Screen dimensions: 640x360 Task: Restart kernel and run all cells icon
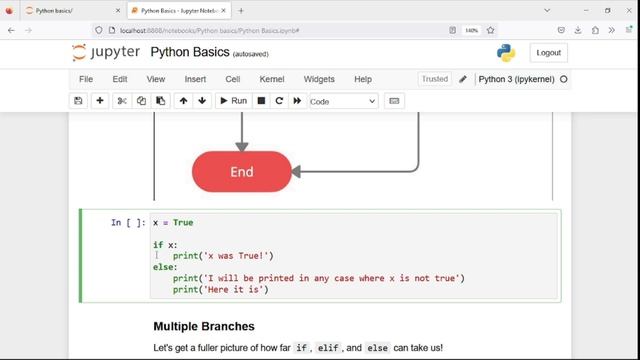[297, 101]
